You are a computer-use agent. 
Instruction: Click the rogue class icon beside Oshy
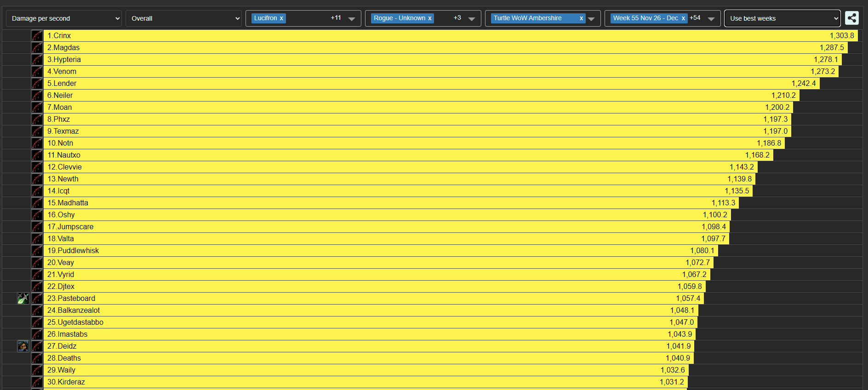37,215
